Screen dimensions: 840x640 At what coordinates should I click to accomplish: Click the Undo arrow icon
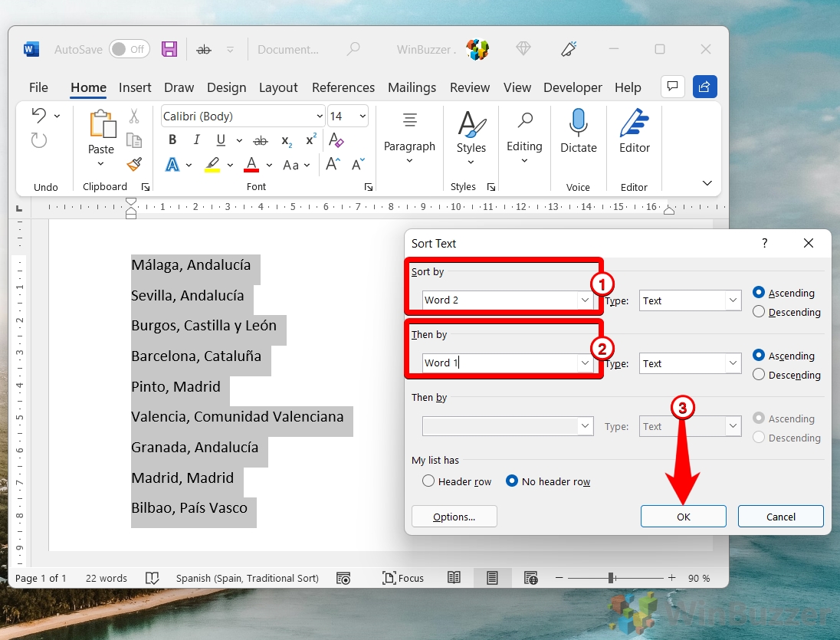coord(38,116)
